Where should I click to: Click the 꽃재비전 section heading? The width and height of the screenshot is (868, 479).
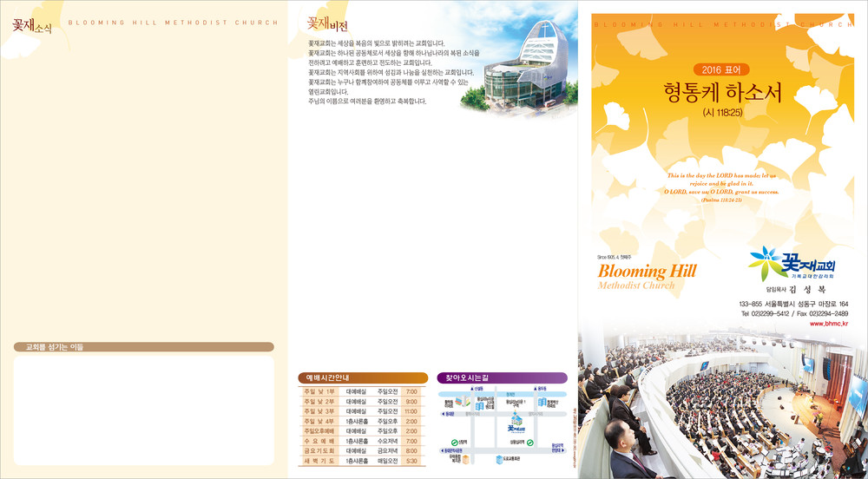click(327, 23)
